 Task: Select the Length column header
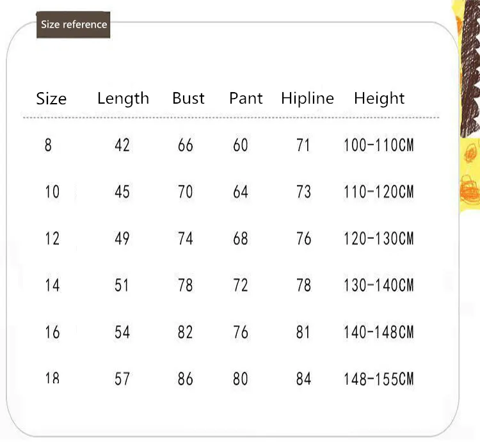[123, 99]
